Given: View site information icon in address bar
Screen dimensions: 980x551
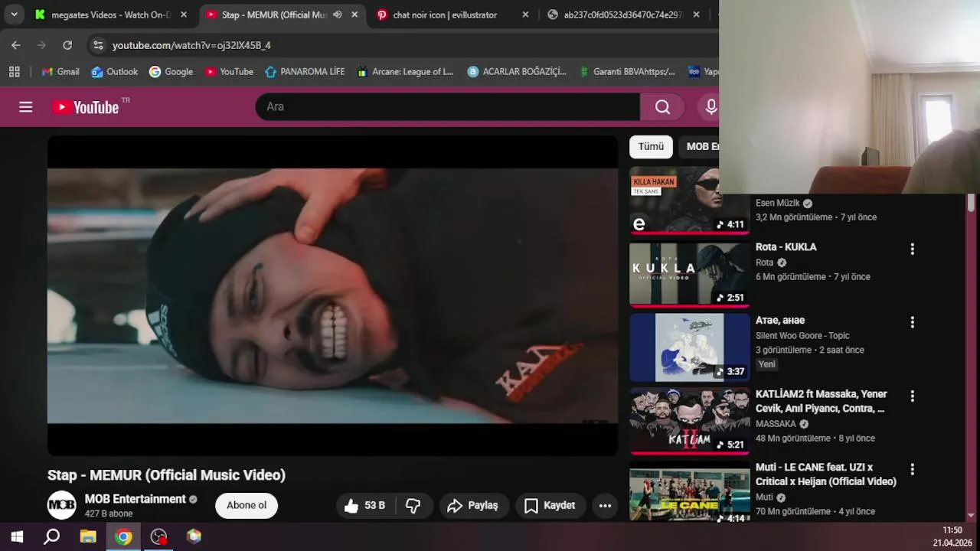Looking at the screenshot, I should click(x=98, y=45).
